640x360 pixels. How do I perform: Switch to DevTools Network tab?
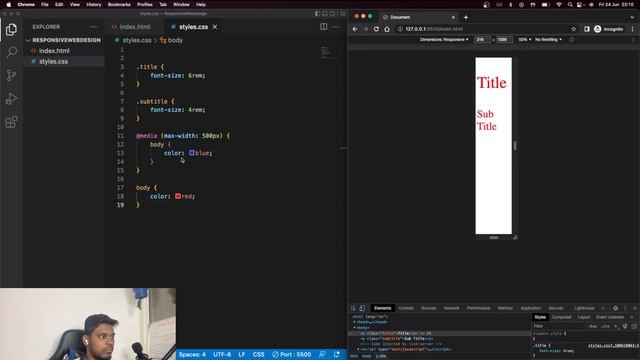[x=451, y=308]
